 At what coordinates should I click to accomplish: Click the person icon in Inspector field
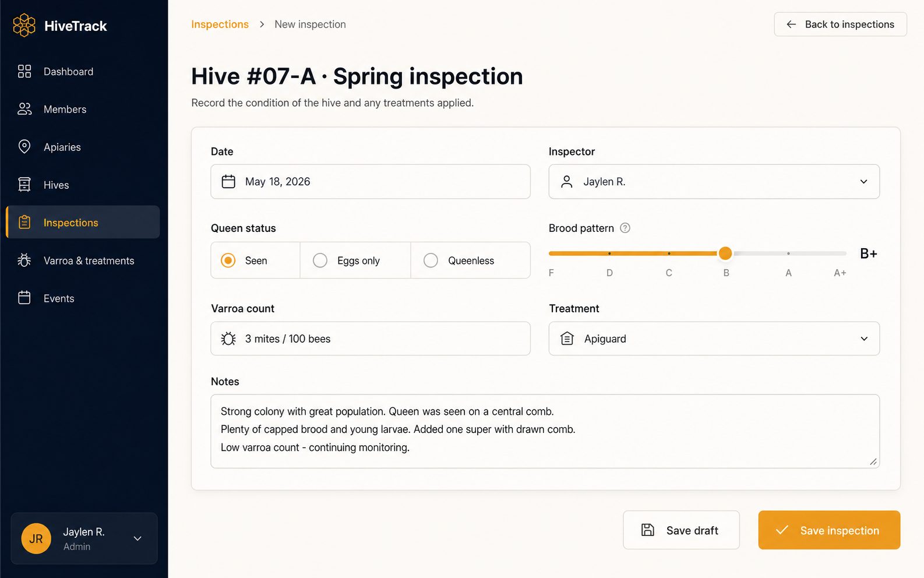[x=567, y=181]
